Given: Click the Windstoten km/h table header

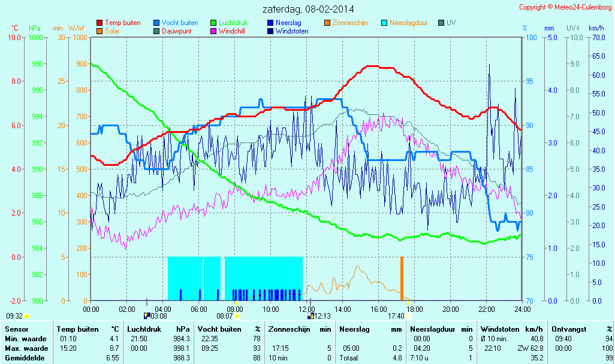Looking at the screenshot, I should tap(511, 329).
